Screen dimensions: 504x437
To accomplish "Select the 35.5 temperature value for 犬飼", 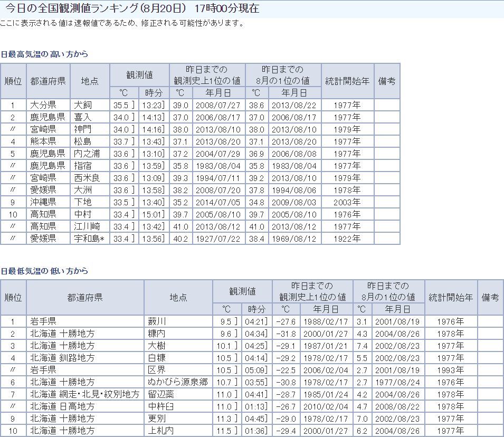I will [x=121, y=105].
